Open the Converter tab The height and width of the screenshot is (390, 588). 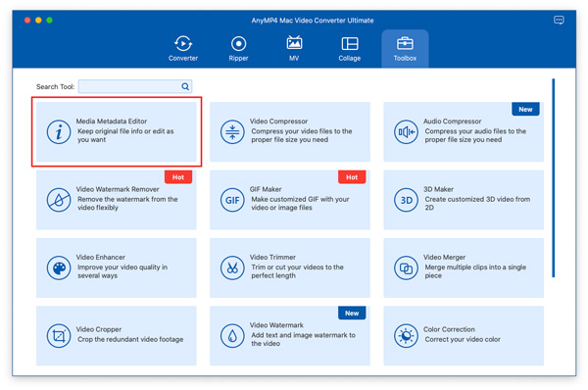click(183, 49)
